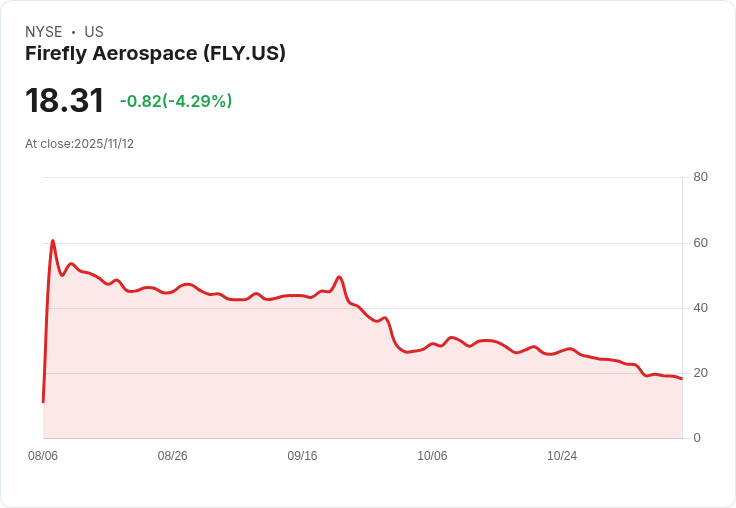Click the late-September spike on the line
Image resolution: width=736 pixels, height=508 pixels.
click(339, 277)
